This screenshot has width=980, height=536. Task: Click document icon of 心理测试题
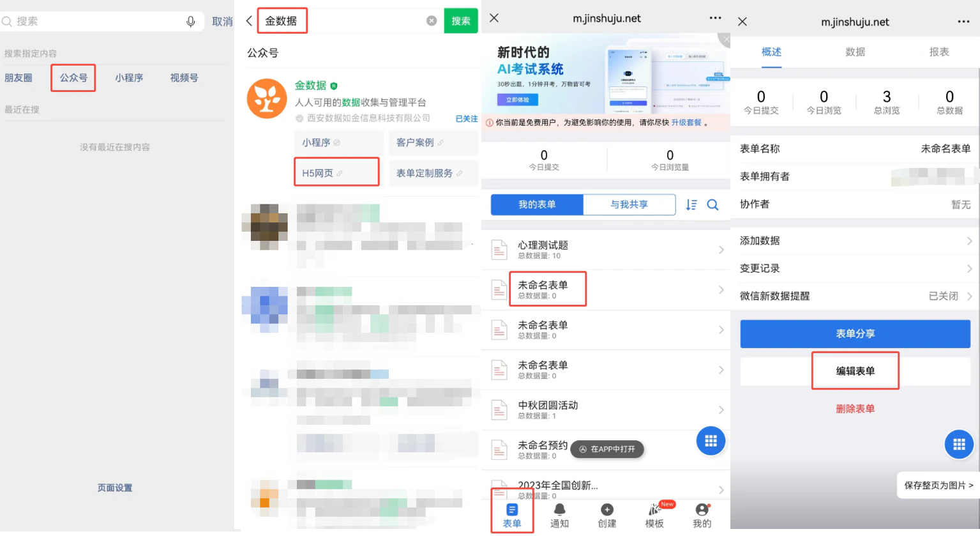pos(499,250)
